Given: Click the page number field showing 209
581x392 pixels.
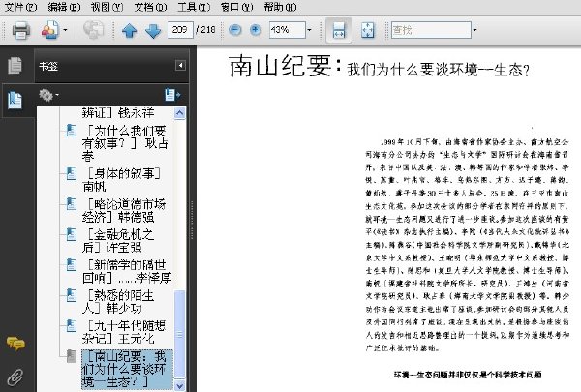Looking at the screenshot, I should pos(180,30).
